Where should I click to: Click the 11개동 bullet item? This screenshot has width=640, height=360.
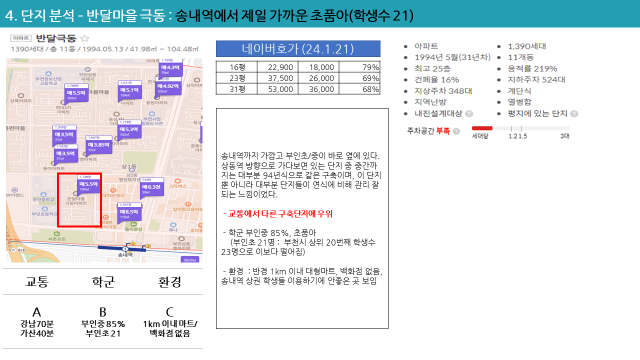click(x=520, y=57)
